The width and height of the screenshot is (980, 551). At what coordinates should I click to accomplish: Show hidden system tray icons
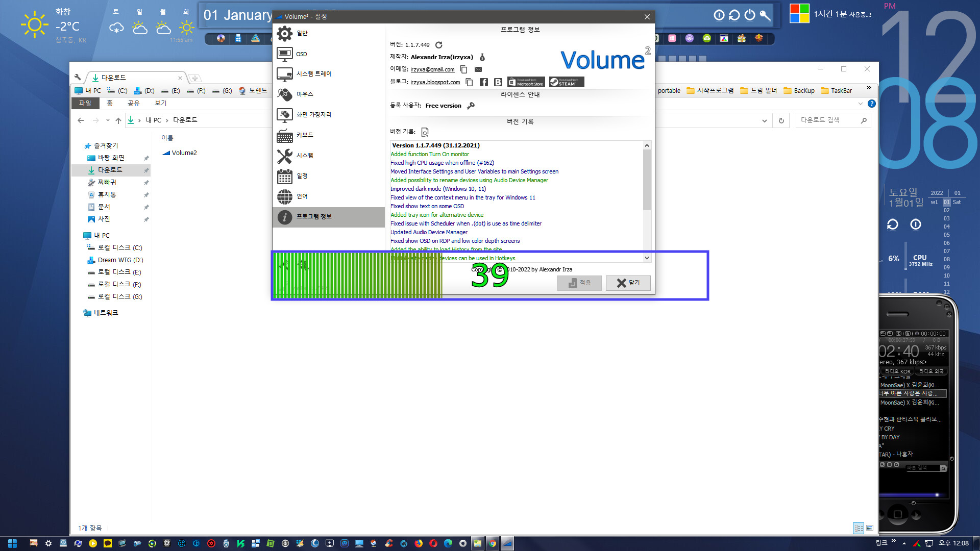click(904, 543)
